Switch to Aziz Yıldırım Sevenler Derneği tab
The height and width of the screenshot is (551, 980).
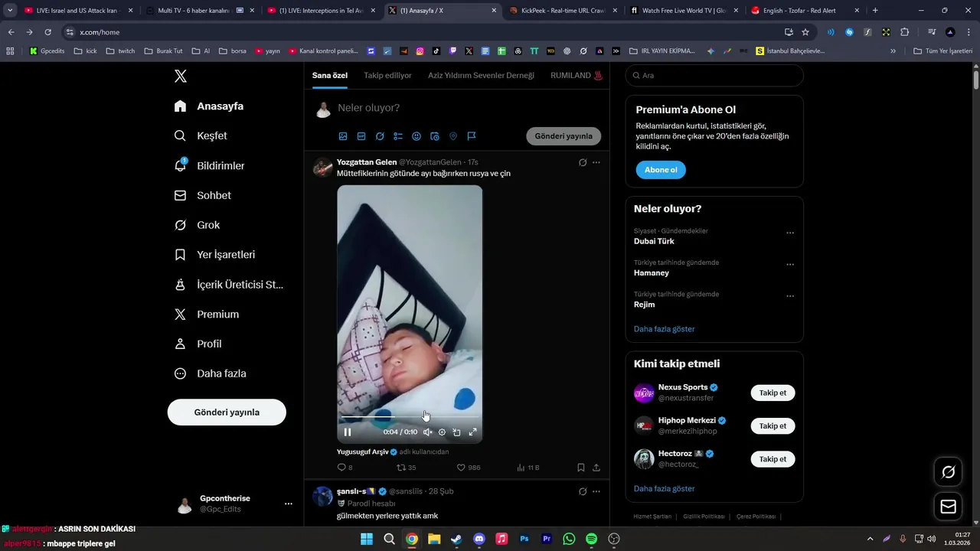(x=481, y=76)
